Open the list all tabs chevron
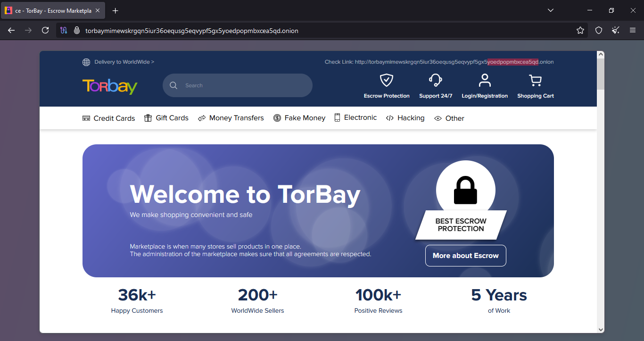Screen dimensions: 644x341 [x=551, y=10]
